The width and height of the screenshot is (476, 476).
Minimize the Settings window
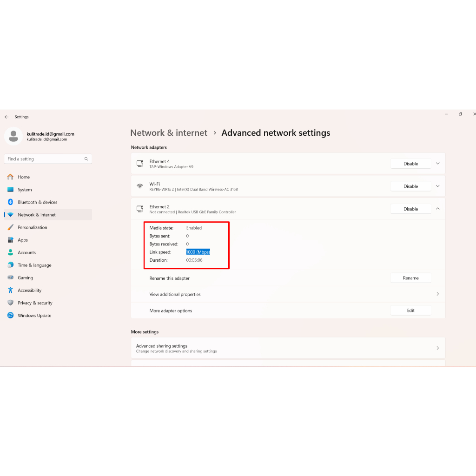coord(446,114)
